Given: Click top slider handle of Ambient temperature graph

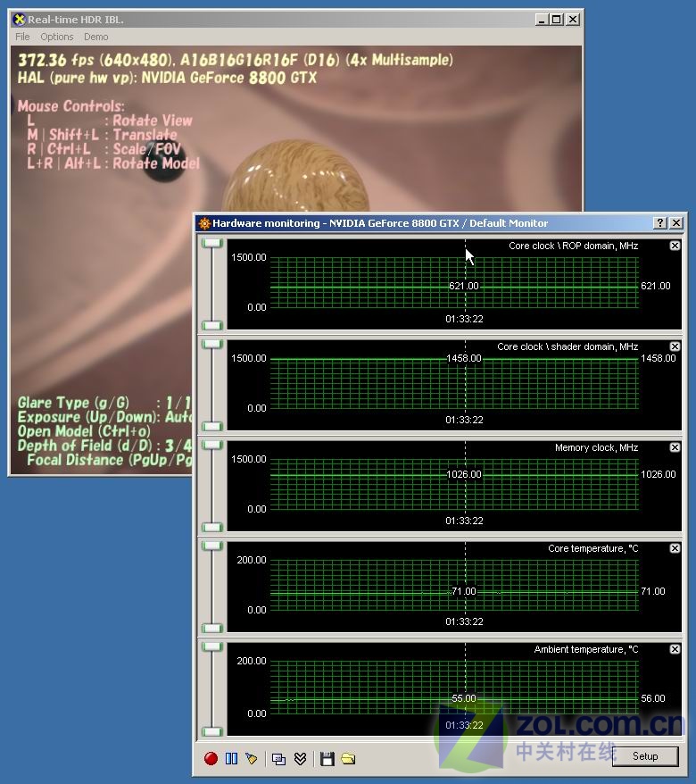Looking at the screenshot, I should point(212,647).
